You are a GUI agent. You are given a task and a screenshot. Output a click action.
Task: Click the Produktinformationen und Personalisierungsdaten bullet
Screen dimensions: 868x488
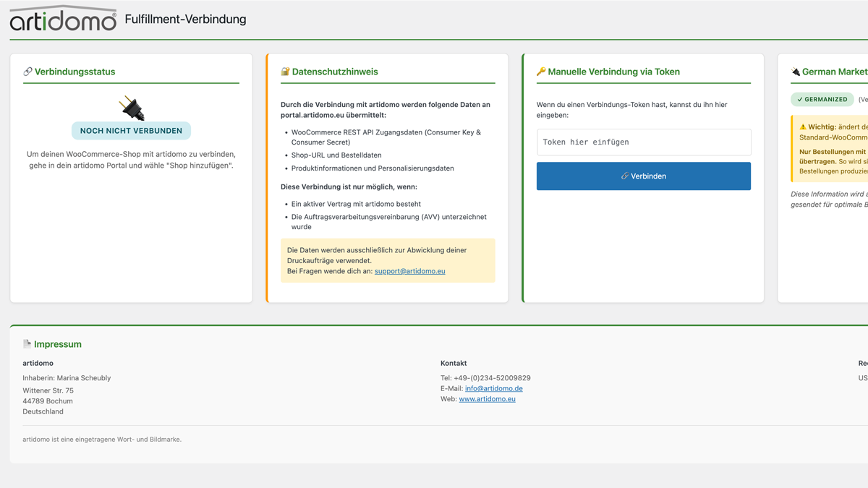pyautogui.click(x=373, y=168)
